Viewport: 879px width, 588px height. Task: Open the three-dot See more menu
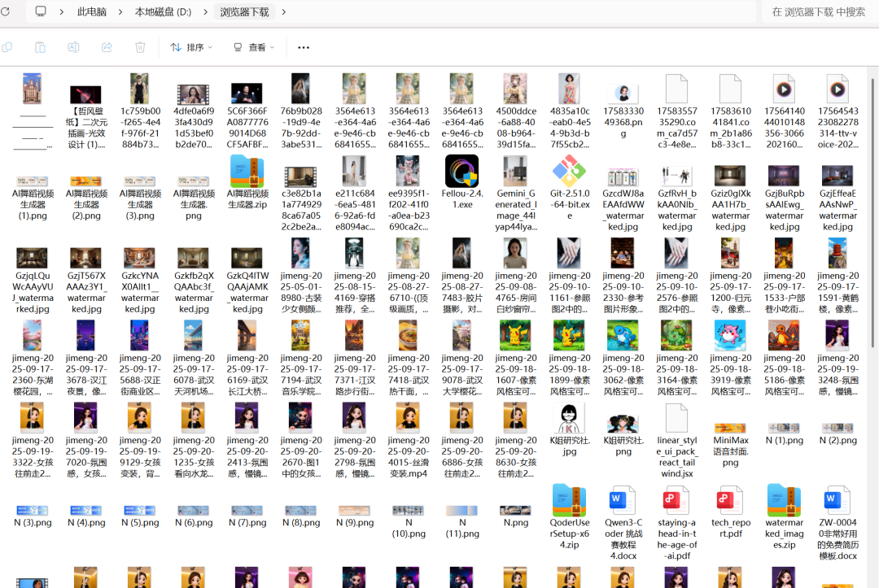[x=304, y=47]
